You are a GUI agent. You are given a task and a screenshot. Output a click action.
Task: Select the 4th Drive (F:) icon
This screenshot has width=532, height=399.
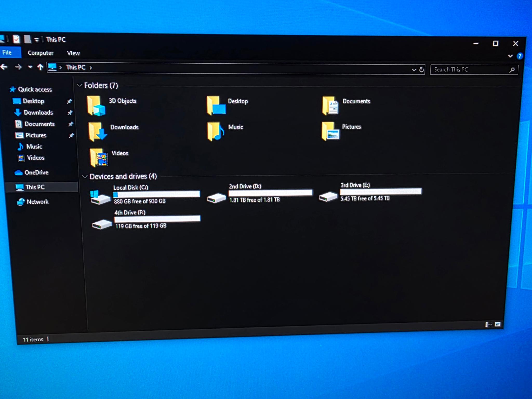[102, 224]
